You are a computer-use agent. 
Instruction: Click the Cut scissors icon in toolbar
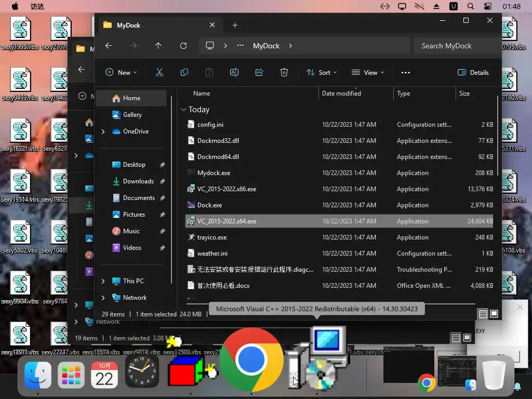159,72
